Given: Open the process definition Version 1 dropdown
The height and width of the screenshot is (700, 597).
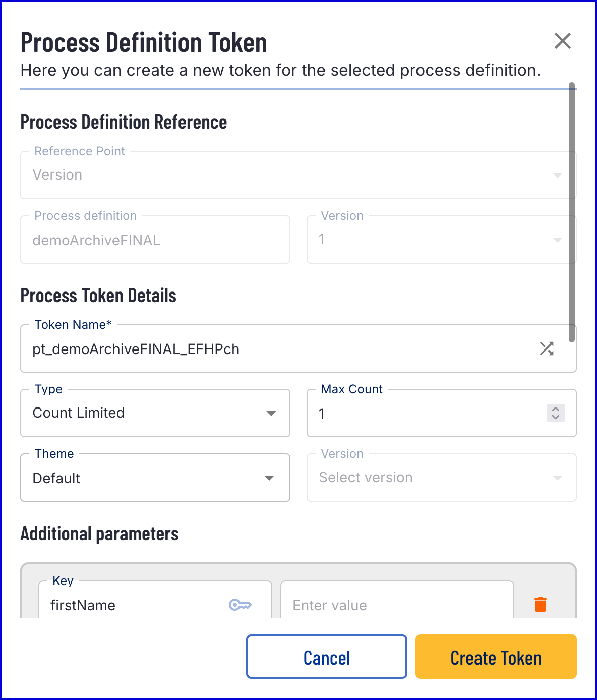Looking at the screenshot, I should pos(442,240).
